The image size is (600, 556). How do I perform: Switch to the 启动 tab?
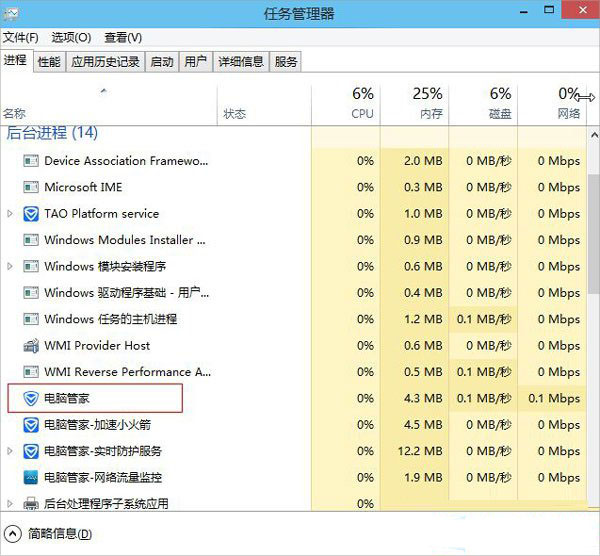click(x=161, y=62)
